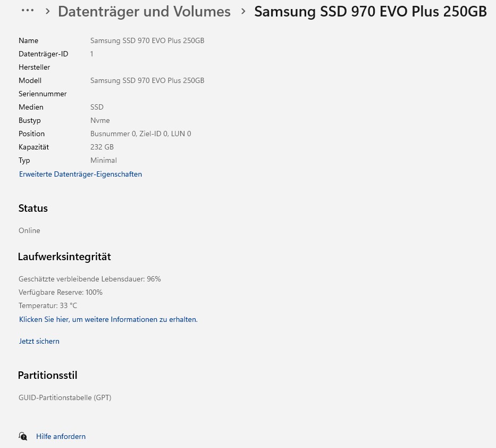Click the Temperatur 33 °C reading
The height and width of the screenshot is (448, 496).
pyautogui.click(x=48, y=305)
